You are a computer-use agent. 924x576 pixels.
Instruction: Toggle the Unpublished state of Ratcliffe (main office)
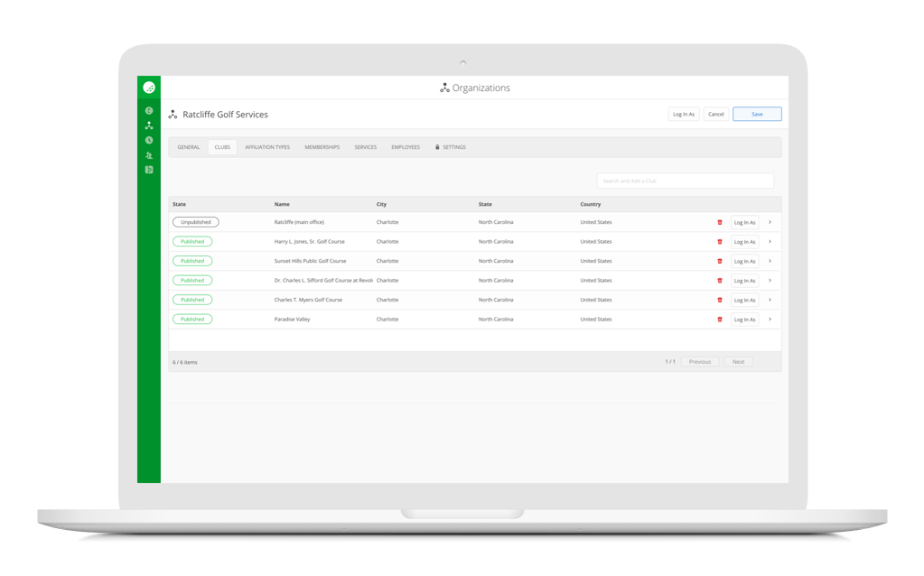[x=196, y=222]
